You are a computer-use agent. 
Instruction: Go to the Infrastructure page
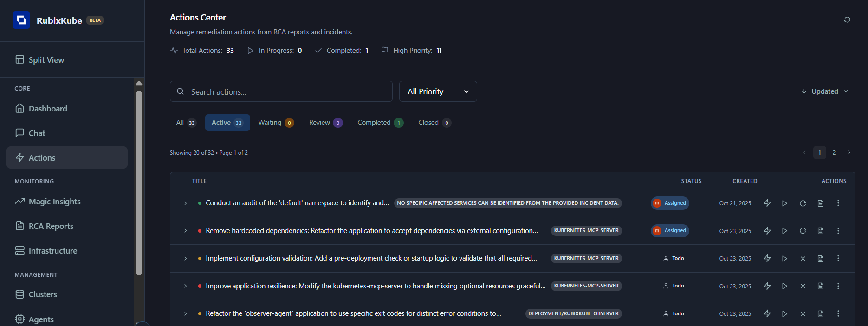click(x=67, y=250)
